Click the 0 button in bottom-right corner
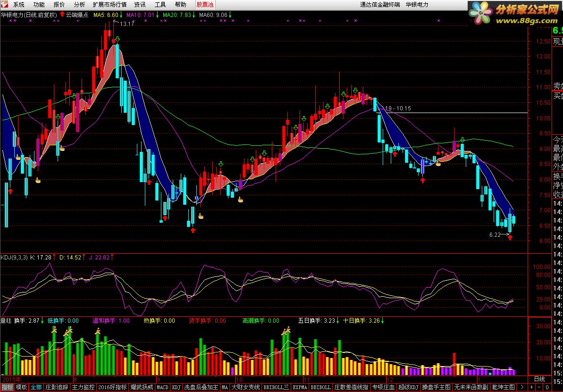563x392 pixels. tap(547, 387)
